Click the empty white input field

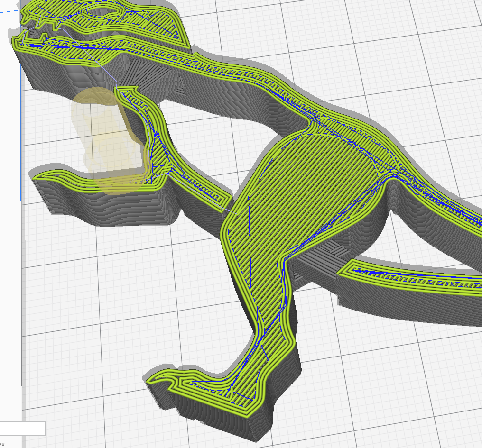click(x=22, y=429)
